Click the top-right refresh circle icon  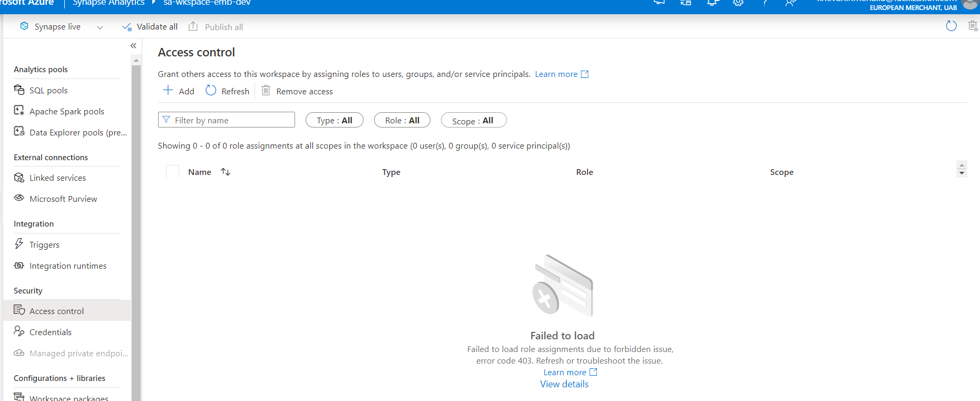point(951,26)
